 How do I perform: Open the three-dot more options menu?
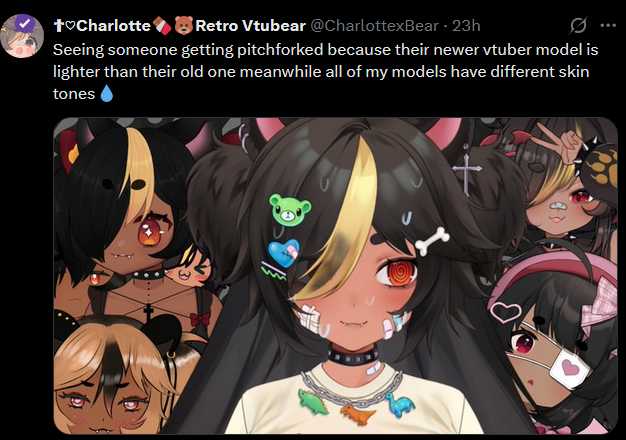[x=607, y=26]
